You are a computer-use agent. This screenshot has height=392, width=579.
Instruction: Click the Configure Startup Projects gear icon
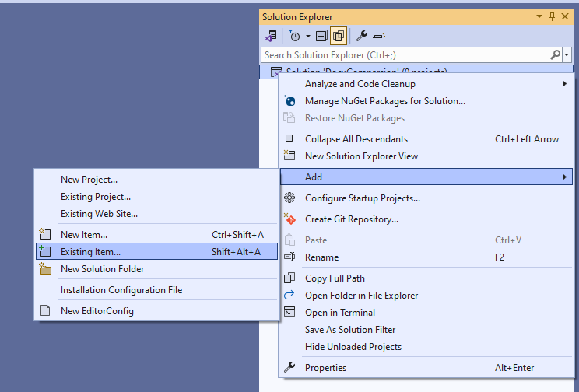point(289,198)
